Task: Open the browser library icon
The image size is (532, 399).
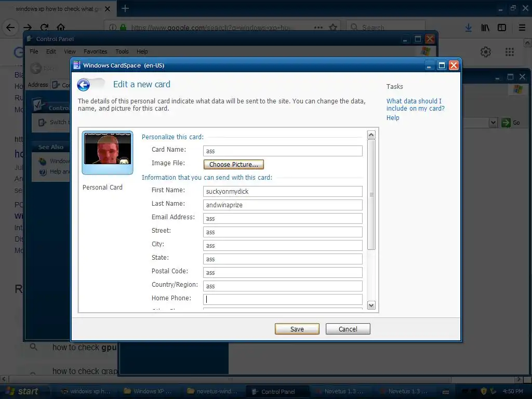Action: (485, 28)
